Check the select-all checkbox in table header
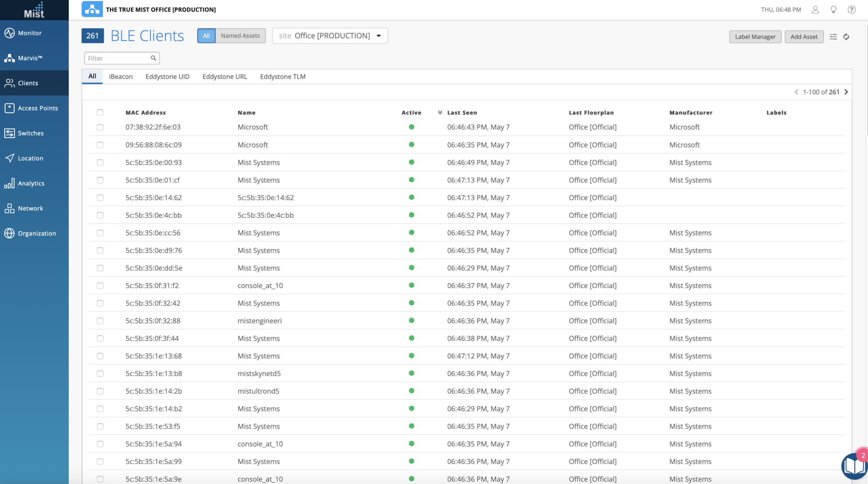This screenshot has height=484, width=868. [x=100, y=112]
